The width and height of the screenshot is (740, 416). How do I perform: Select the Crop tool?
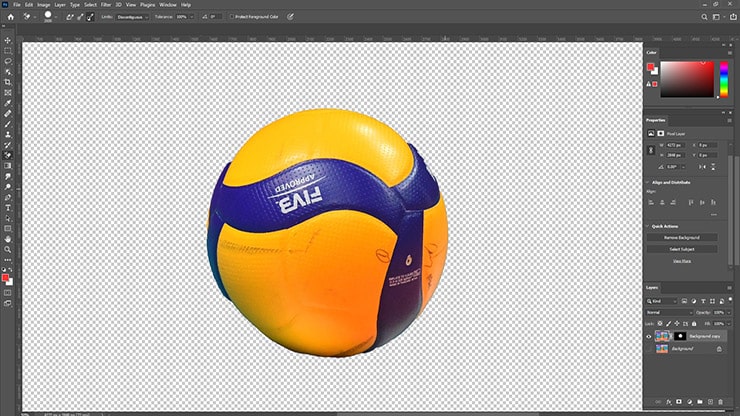pos(8,82)
